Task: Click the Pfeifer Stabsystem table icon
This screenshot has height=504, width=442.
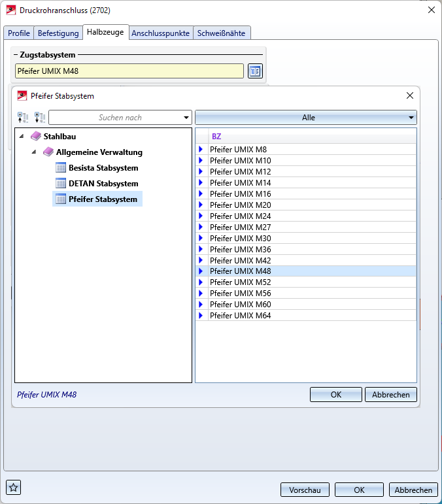Action: 61,199
